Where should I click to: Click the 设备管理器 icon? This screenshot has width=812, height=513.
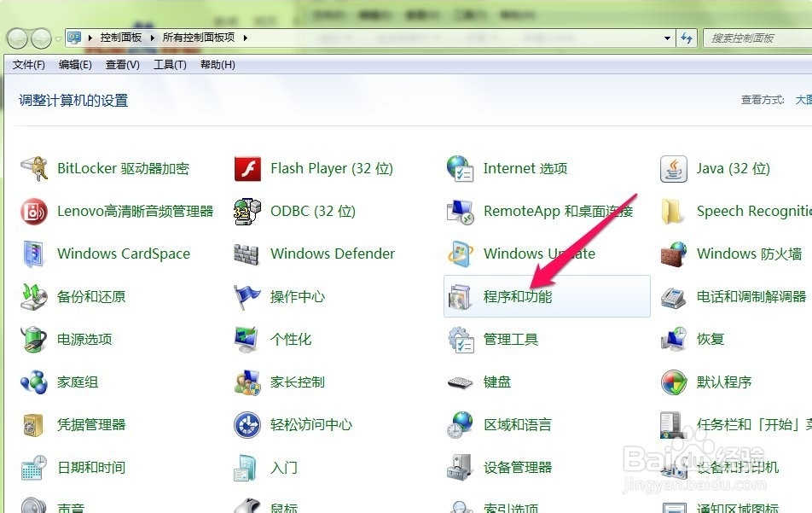[x=460, y=468]
